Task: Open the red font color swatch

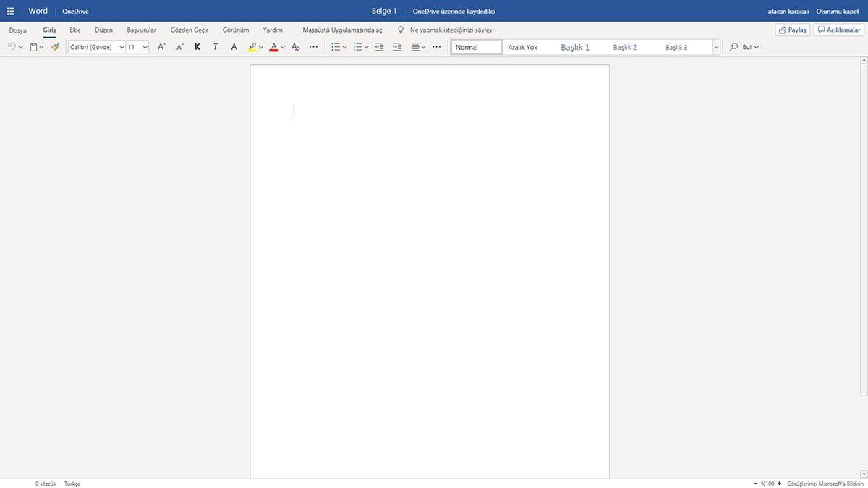Action: click(x=273, y=46)
